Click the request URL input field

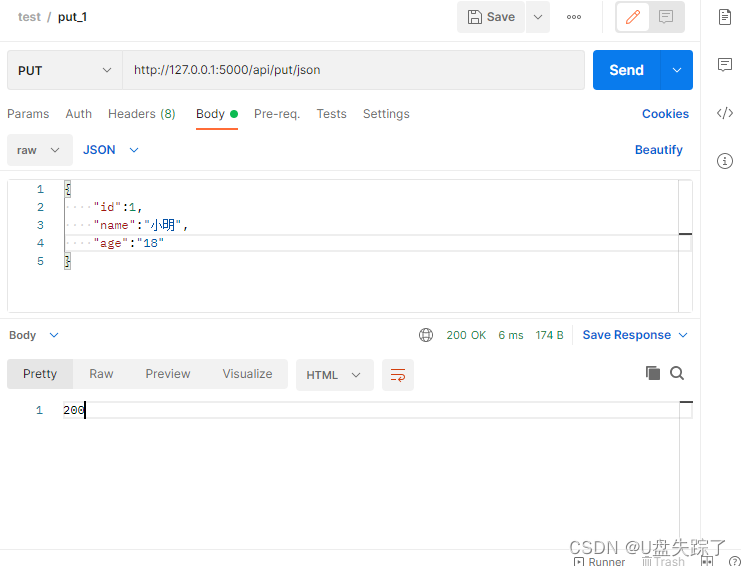pos(353,70)
